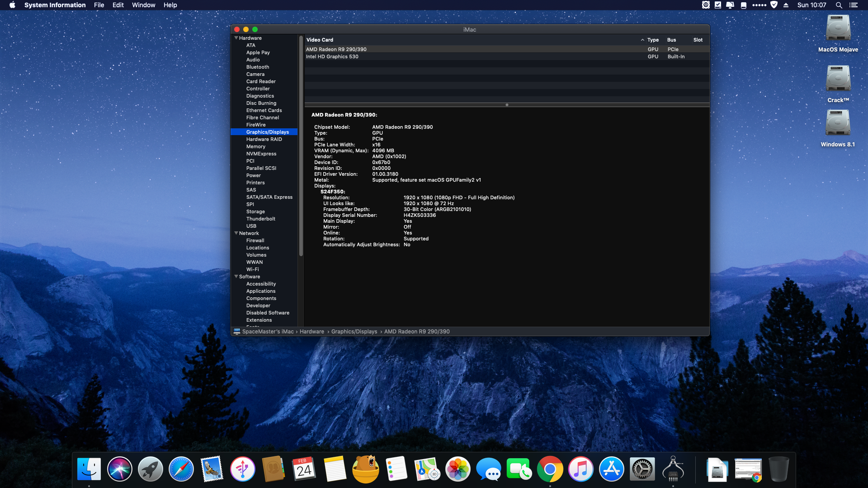Screen dimensions: 868x488
Task: Select Firewall under Network
Action: coord(255,240)
